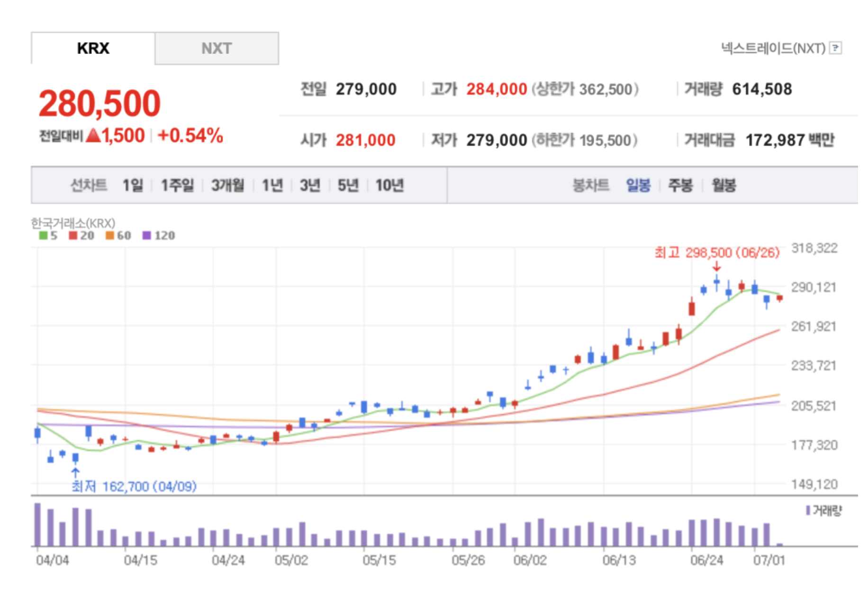The width and height of the screenshot is (868, 590).
Task: Click the 05/15 date axis label
Action: coord(380,560)
